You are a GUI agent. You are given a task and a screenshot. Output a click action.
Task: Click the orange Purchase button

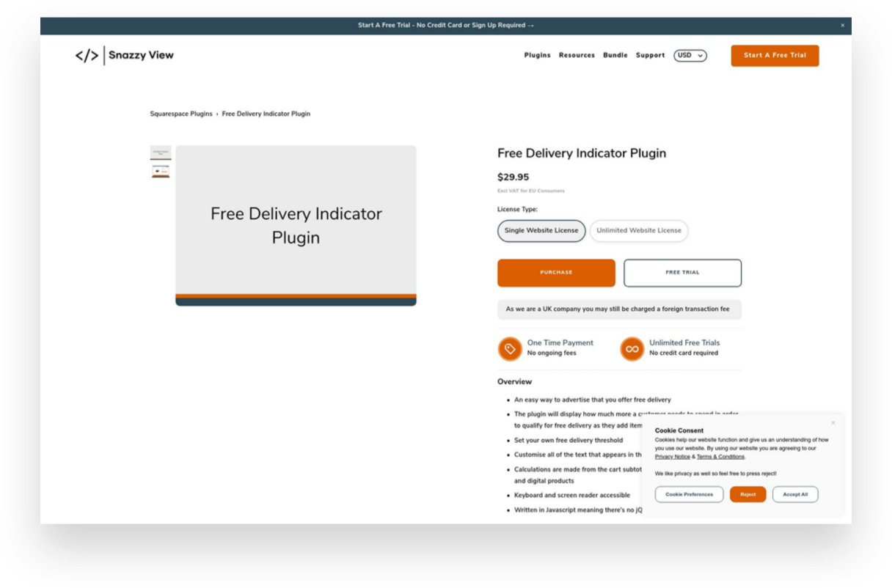tap(556, 272)
